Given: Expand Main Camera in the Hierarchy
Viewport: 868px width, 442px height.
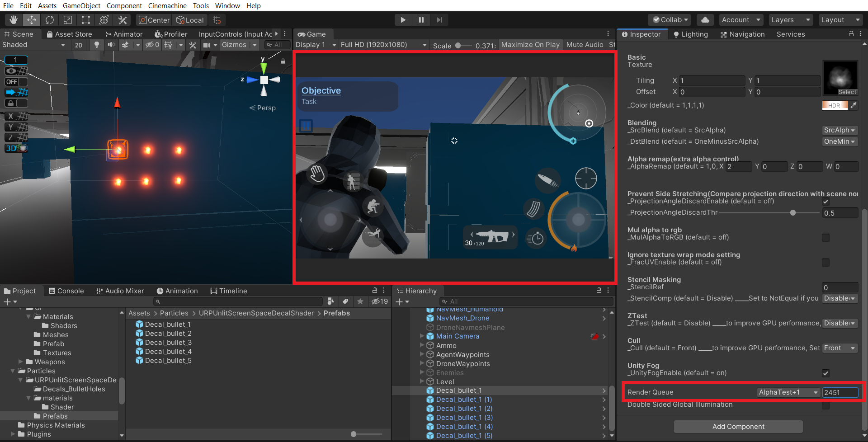Looking at the screenshot, I should pyautogui.click(x=422, y=336).
